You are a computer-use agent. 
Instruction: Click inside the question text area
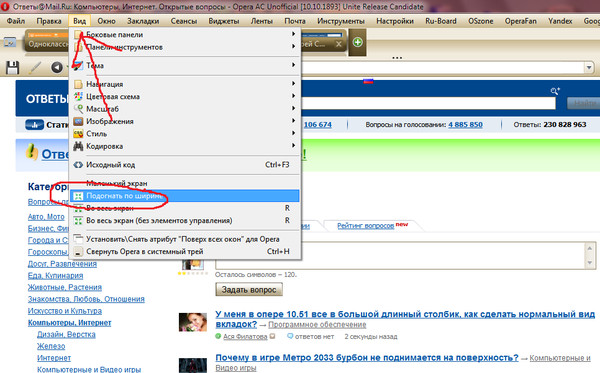click(400, 256)
